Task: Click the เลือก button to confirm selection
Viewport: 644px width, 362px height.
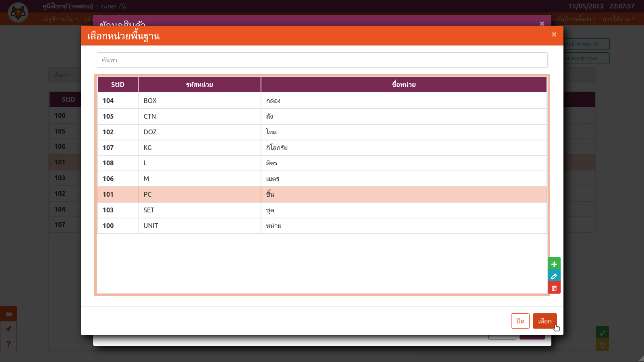Action: point(545,321)
